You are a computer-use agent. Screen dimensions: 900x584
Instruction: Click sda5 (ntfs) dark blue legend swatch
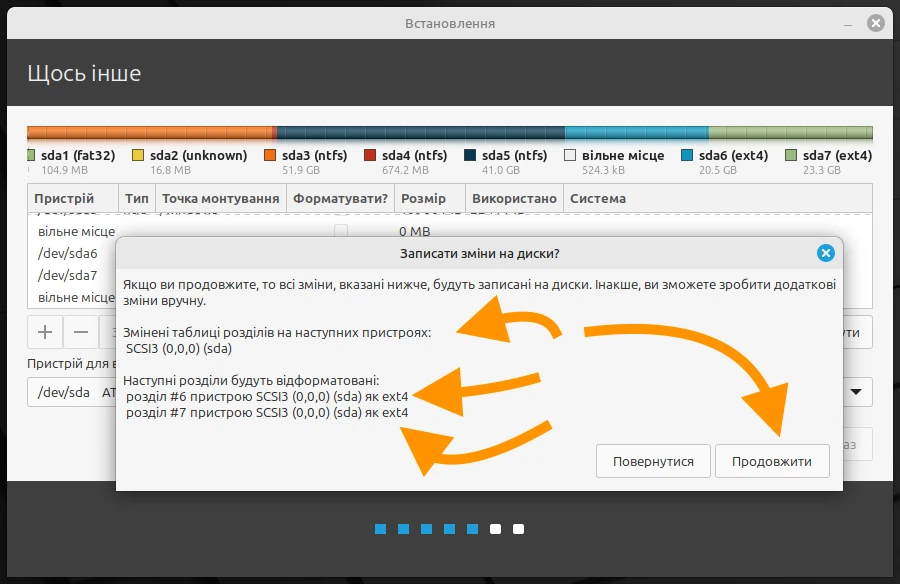pos(470,155)
